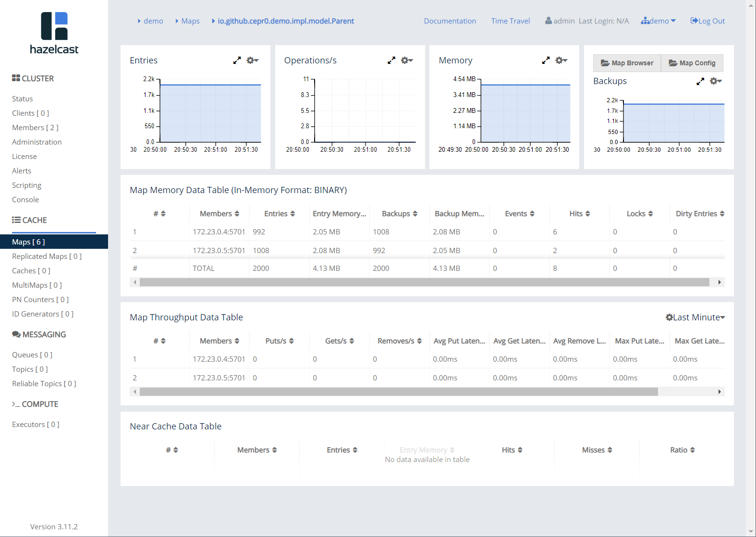
Task: Sort memory table by Dirty Entries
Action: [700, 214]
